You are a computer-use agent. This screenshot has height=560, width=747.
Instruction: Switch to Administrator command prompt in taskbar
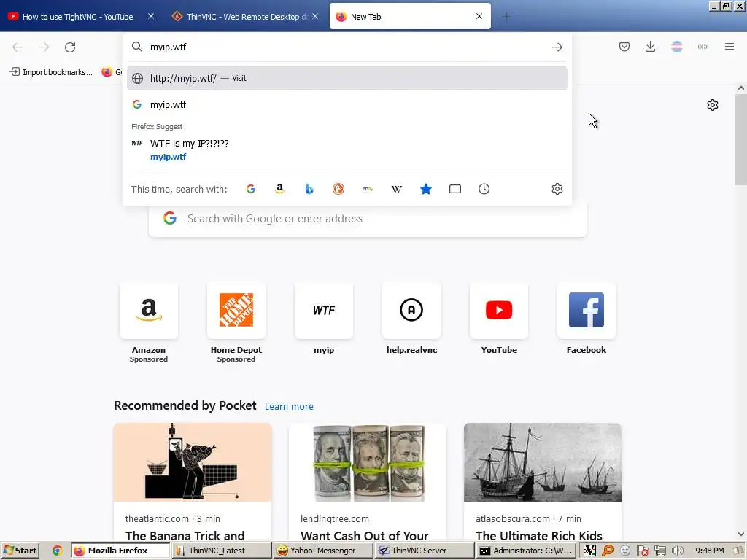click(x=525, y=551)
